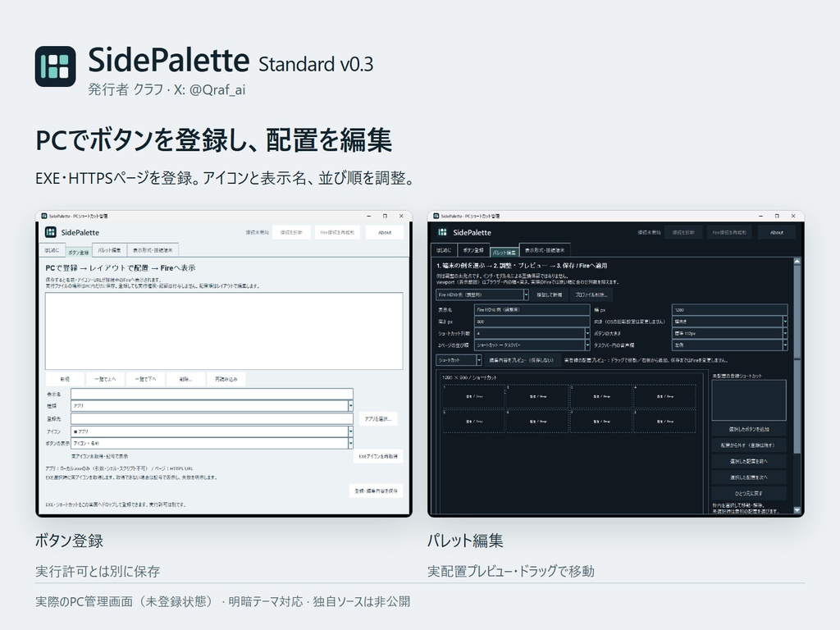Click 編集内容をプレビュー（保存しない） button
This screenshot has height=630, width=840.
[521, 360]
